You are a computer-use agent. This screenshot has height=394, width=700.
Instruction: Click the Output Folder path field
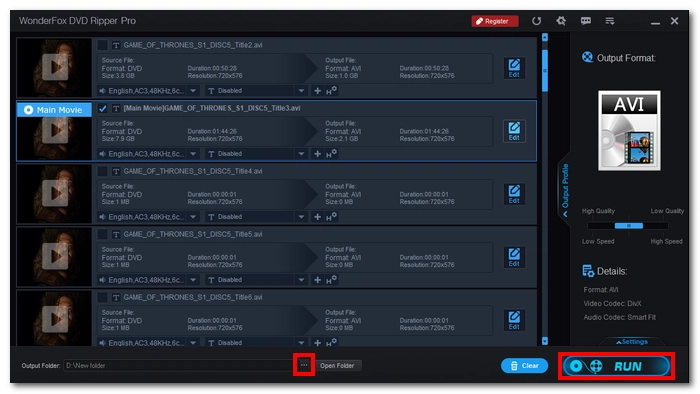tap(178, 365)
